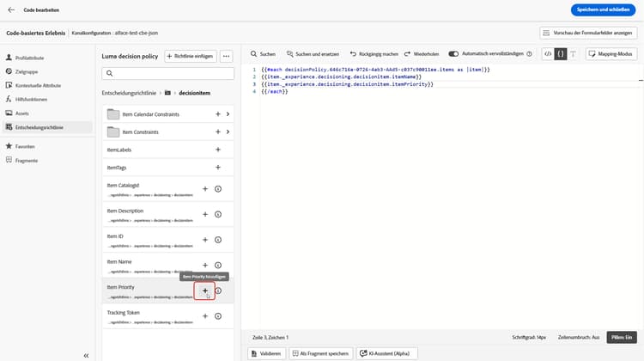Add Item Priority with plus icon

204,291
